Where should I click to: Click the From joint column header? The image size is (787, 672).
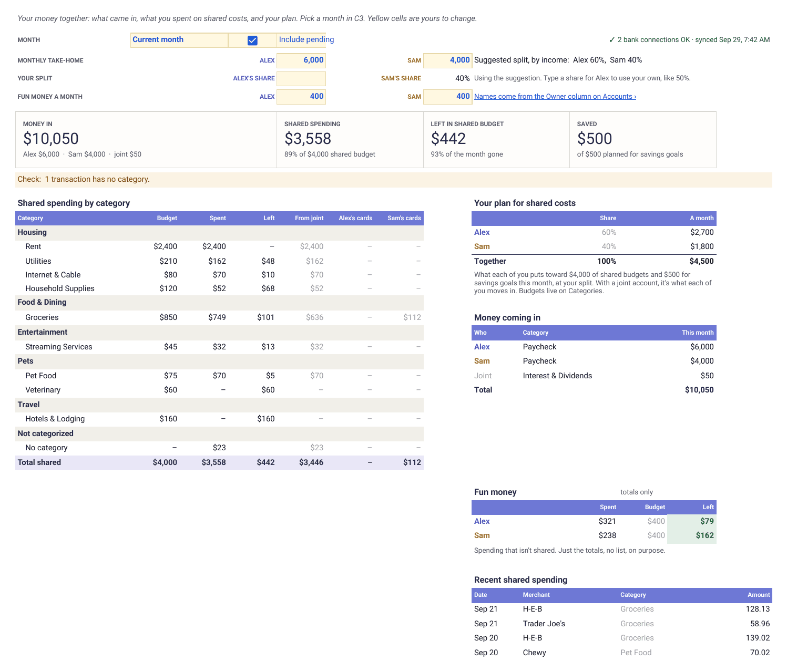tap(309, 218)
